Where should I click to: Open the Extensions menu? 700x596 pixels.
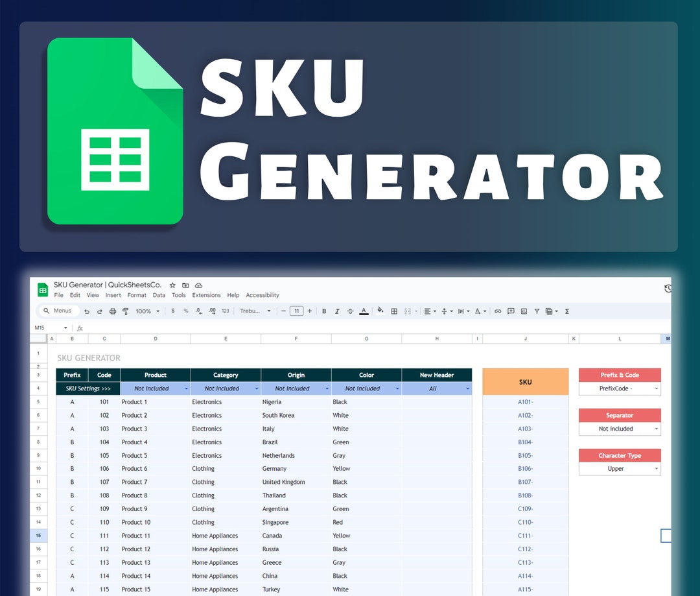[x=206, y=295]
